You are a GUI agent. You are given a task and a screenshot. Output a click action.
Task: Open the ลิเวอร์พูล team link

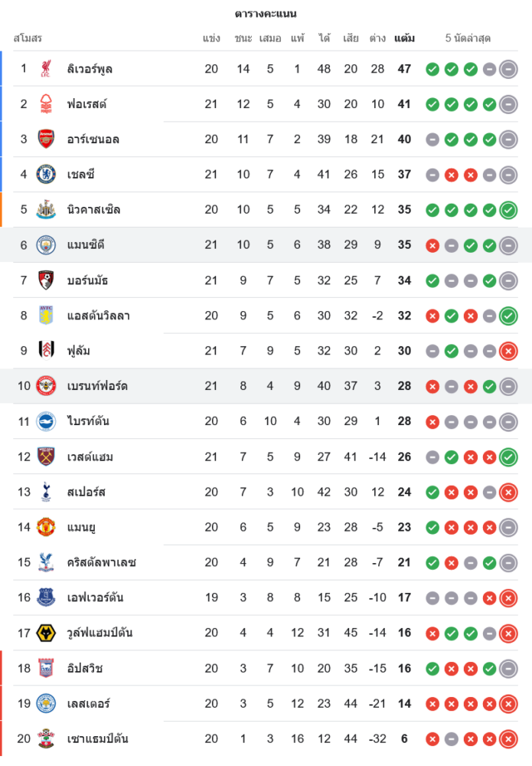pyautogui.click(x=90, y=69)
